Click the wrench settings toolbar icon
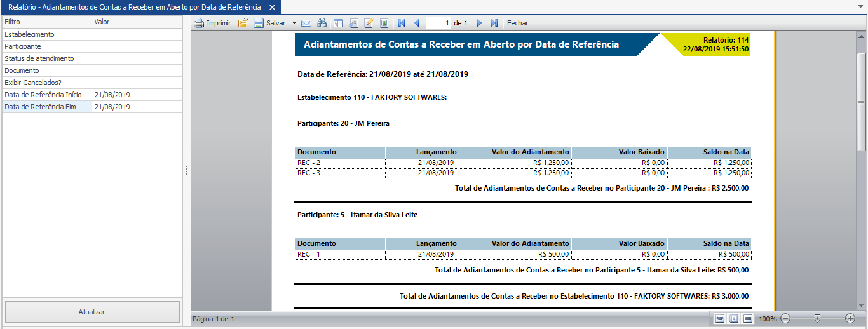The image size is (868, 329). point(353,23)
